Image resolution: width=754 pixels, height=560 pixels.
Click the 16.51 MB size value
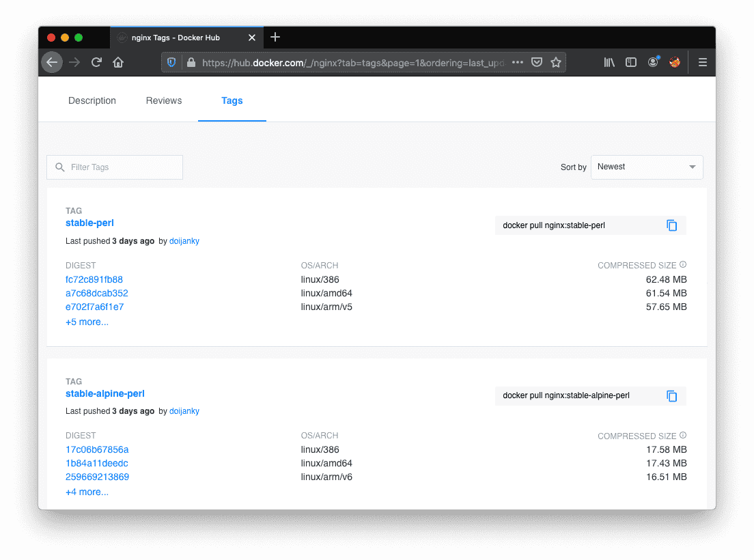coord(666,477)
